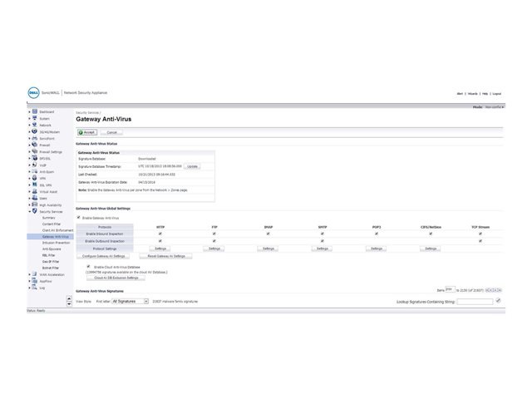The height and width of the screenshot is (399, 532).
Task: Select the High Availability icon
Action: click(35, 204)
